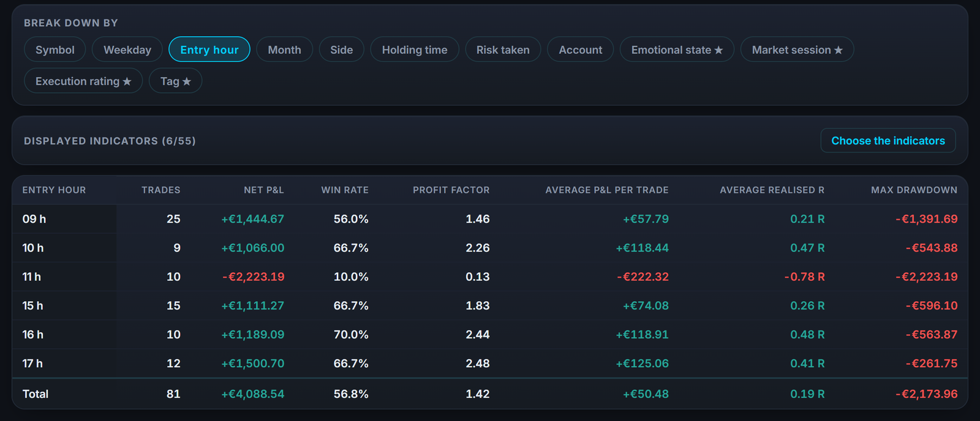
Task: Sort by the Entry Hour column header
Action: coord(54,190)
